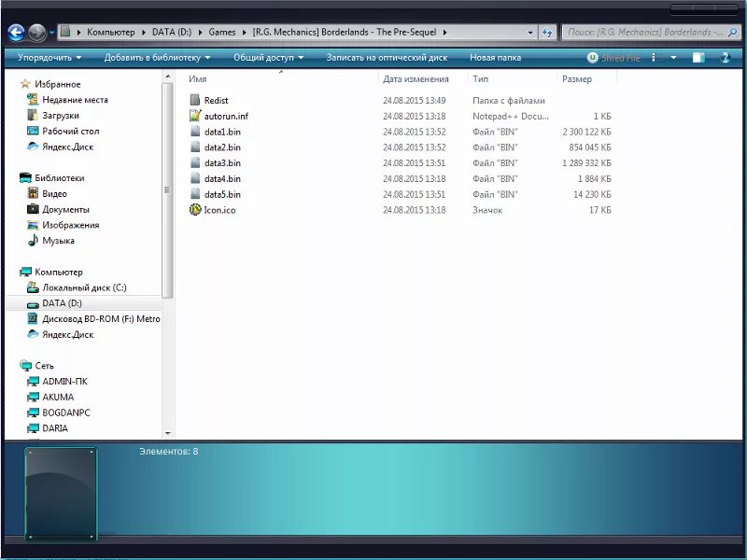
Task: Open network computer BOGDANPC
Action: pos(58,413)
